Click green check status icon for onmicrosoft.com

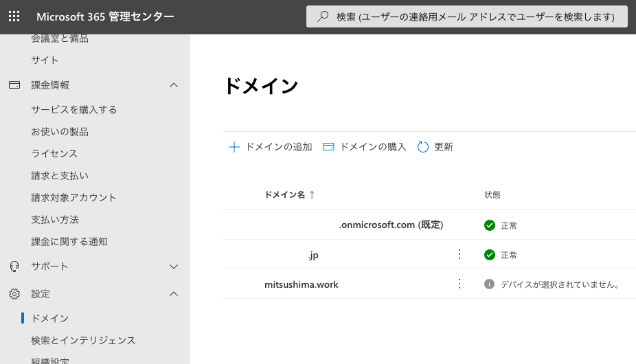[x=490, y=225]
